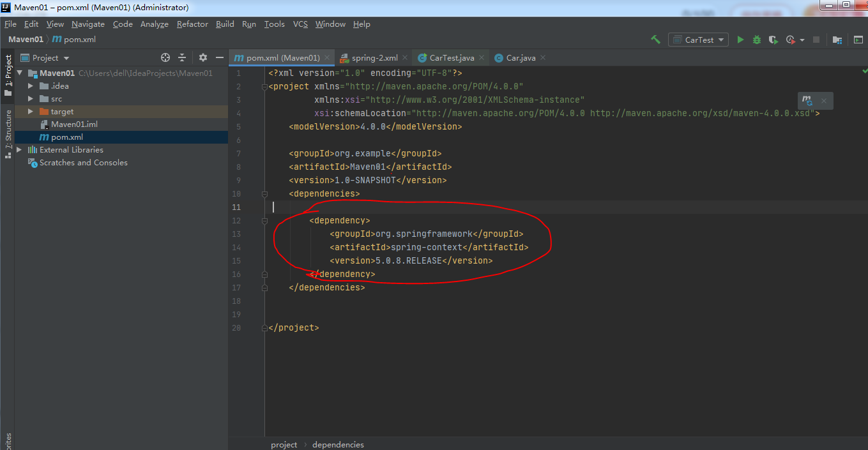Open the File menu
This screenshot has width=868, height=450.
pos(10,24)
